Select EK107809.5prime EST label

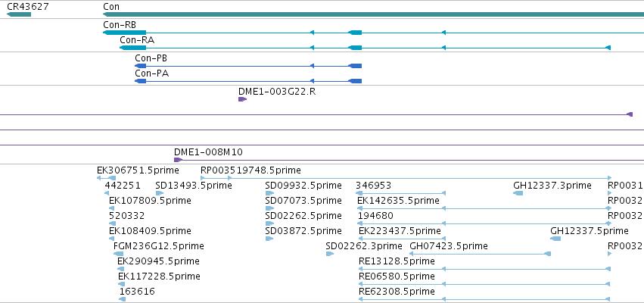click(150, 201)
